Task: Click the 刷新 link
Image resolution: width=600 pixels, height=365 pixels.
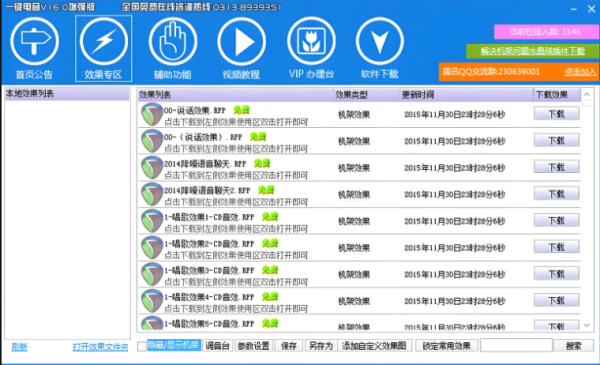Action: click(20, 347)
